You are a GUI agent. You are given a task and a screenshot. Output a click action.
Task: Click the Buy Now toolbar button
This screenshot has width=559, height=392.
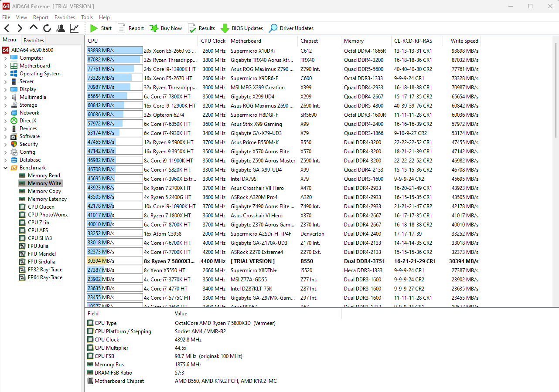click(x=166, y=28)
